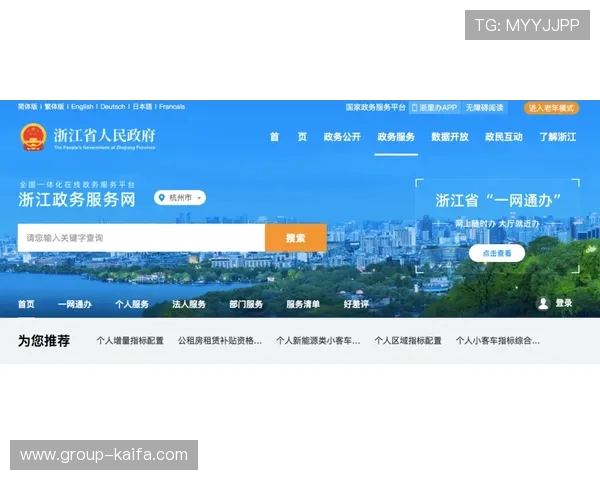Click the keyword search input field
Screen dimensions: 600x480
click(x=141, y=238)
